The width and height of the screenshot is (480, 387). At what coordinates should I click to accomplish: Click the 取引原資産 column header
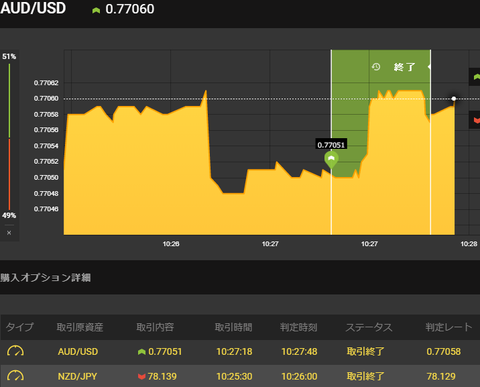click(x=80, y=327)
